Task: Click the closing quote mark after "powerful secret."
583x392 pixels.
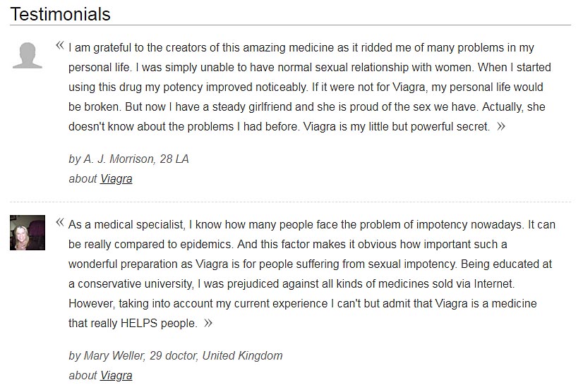Action: point(501,127)
